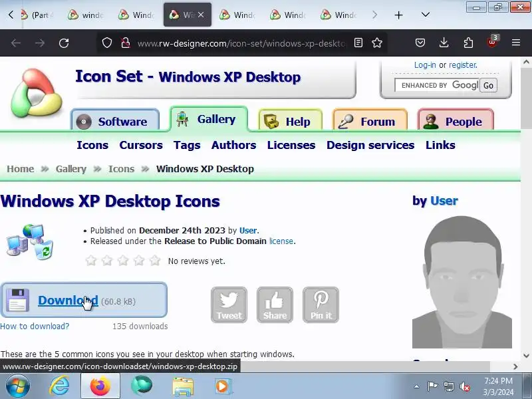Click the horizontal scrollbar right arrow
The height and width of the screenshot is (399, 532).
[516, 366]
